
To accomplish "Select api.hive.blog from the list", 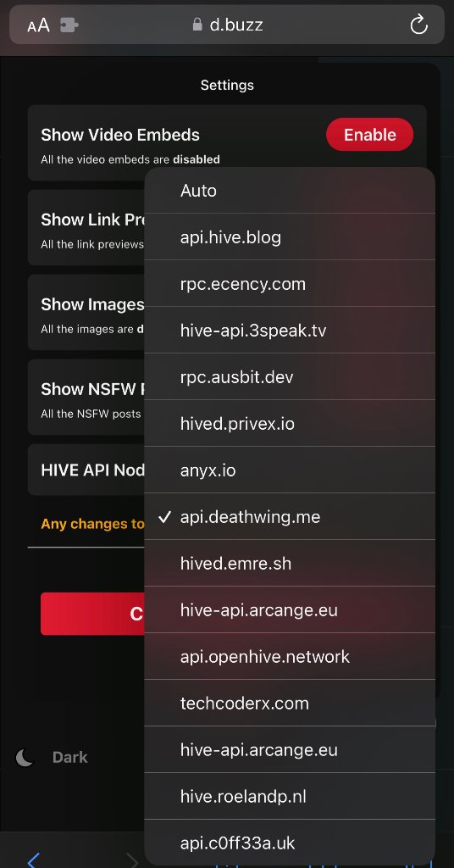I will click(x=290, y=237).
